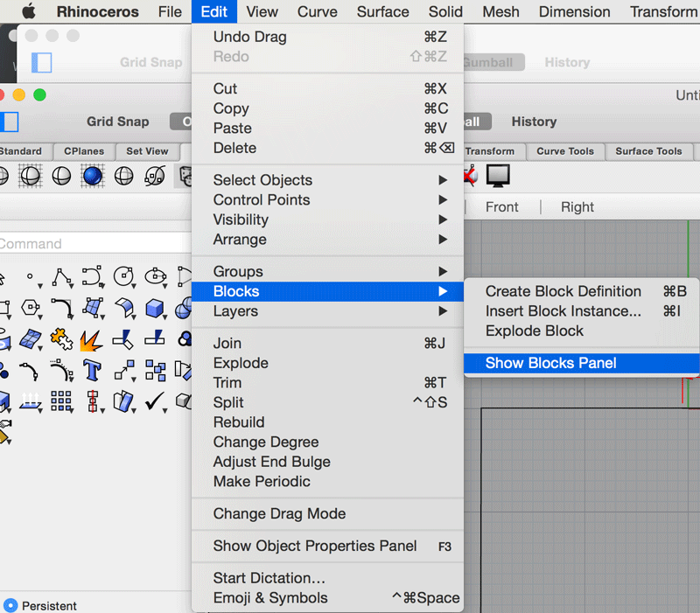This screenshot has width=700, height=613.
Task: Open the Dimension menu in menu bar
Action: point(574,11)
